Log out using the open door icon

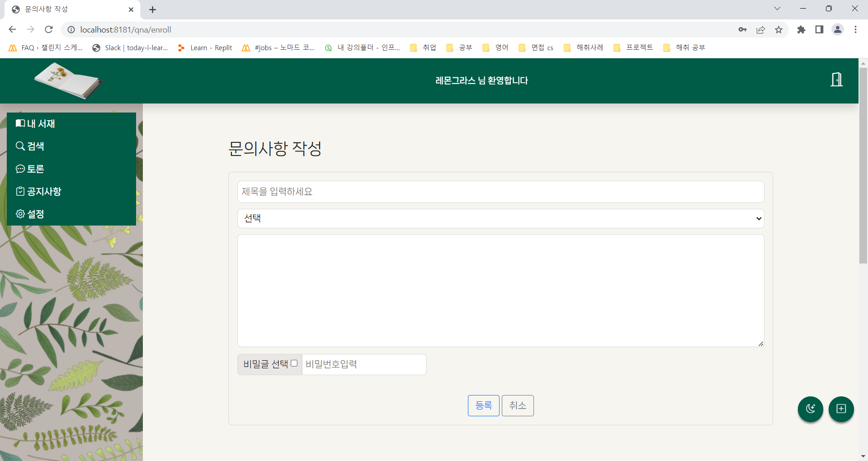836,80
